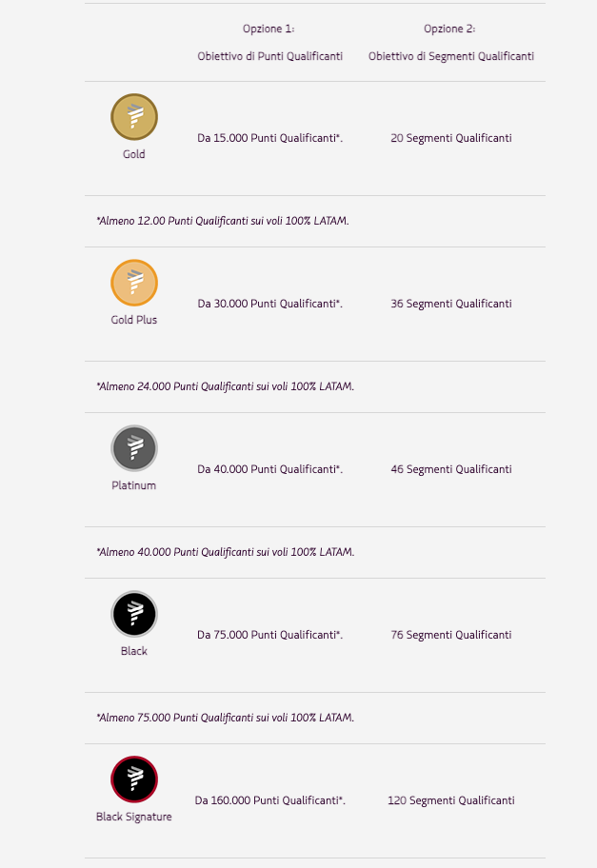Click the Platinum gray badge icon
This screenshot has width=597, height=868.
[134, 448]
